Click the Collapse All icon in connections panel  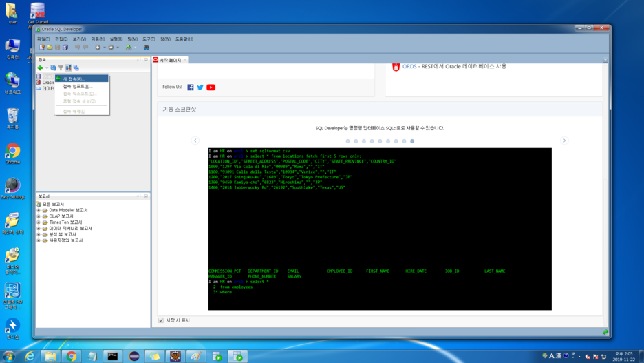76,68
